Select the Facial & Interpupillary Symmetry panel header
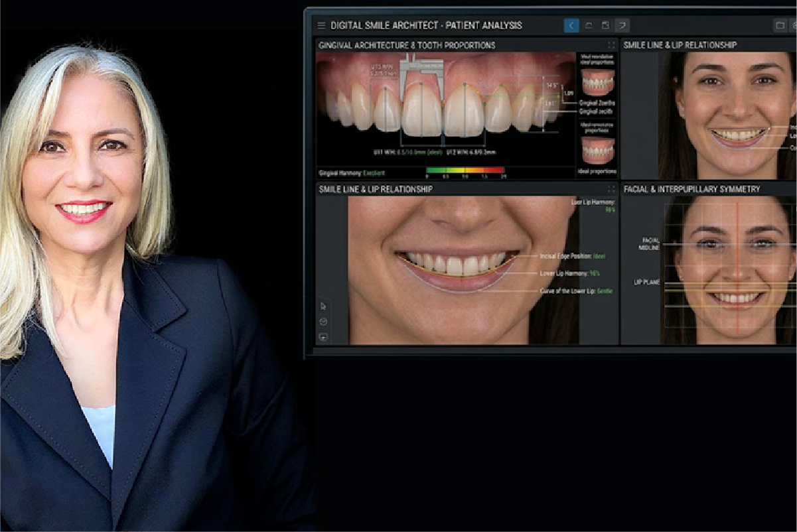The height and width of the screenshot is (532, 797). pos(691,189)
